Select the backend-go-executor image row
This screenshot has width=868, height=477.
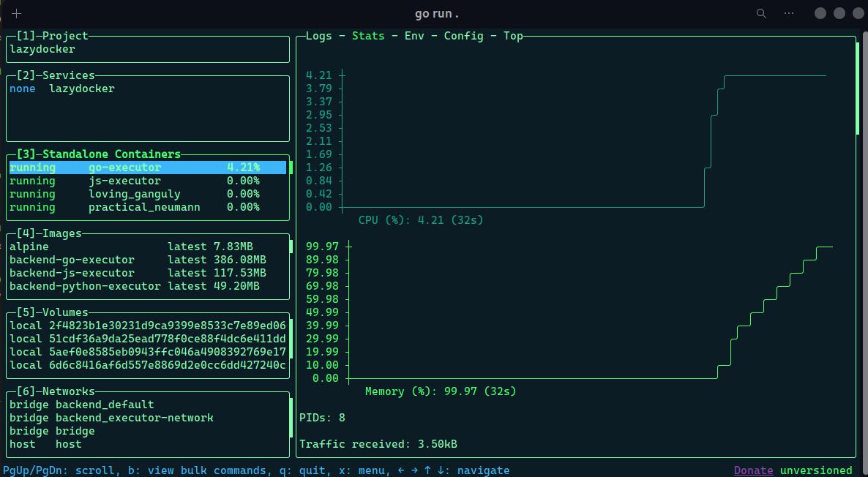(148, 260)
